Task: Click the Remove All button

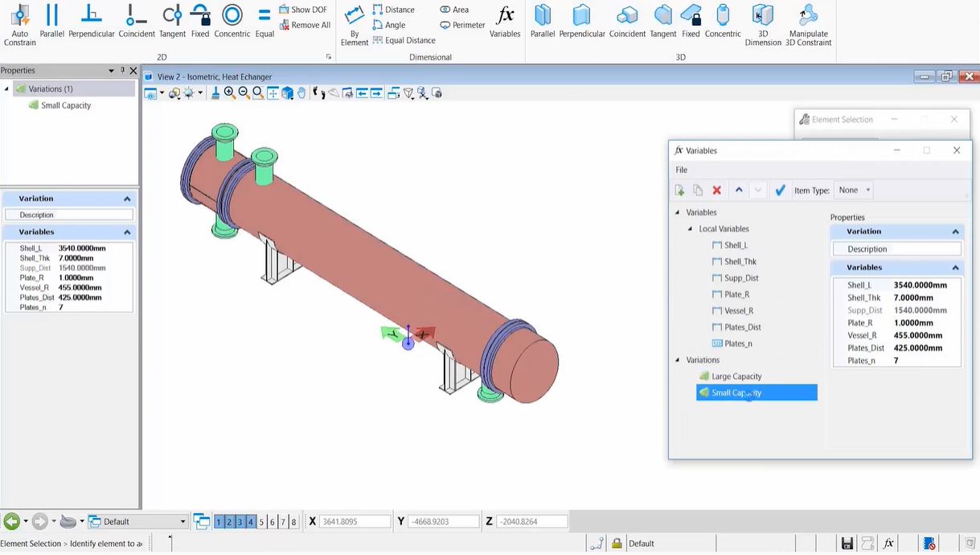Action: click(305, 25)
